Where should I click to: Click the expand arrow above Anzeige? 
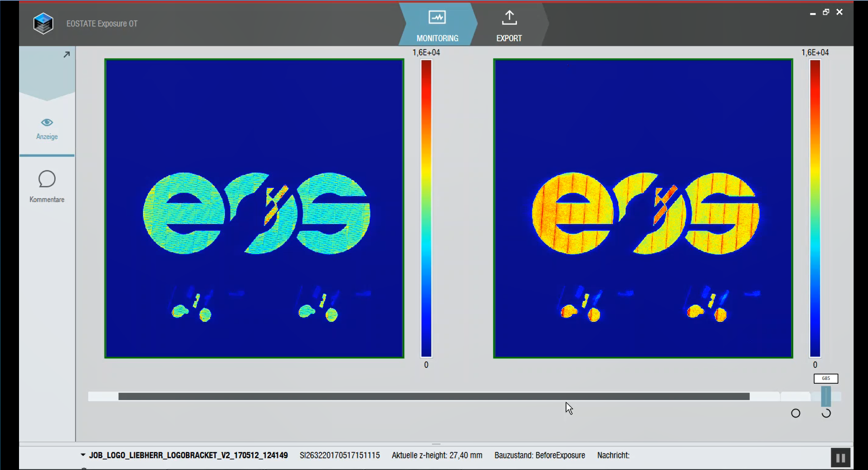[66, 54]
